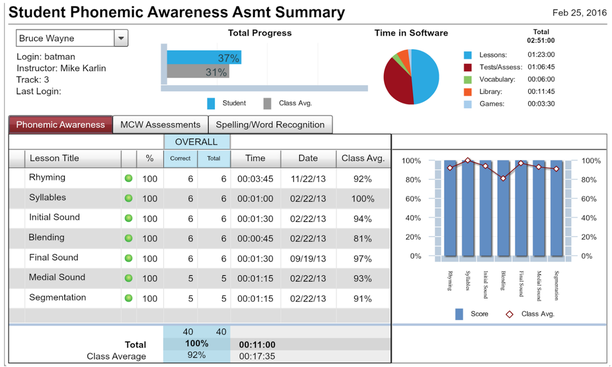
Task: Click the green status dot for Syllables
Action: 128,198
